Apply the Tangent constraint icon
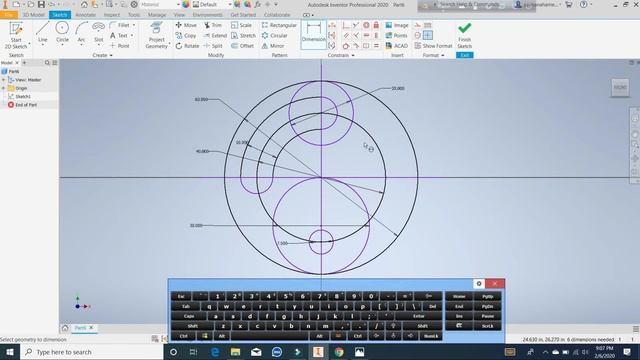This screenshot has height=360, width=640. 346,46
